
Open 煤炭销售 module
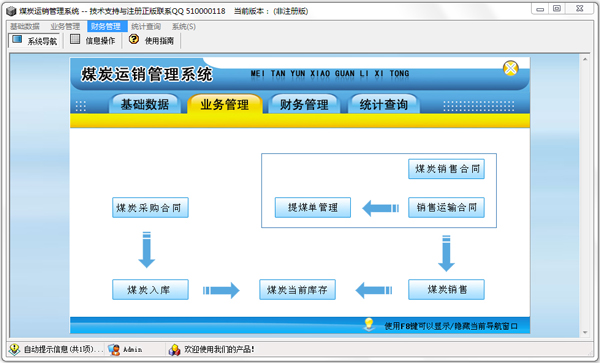tap(446, 290)
